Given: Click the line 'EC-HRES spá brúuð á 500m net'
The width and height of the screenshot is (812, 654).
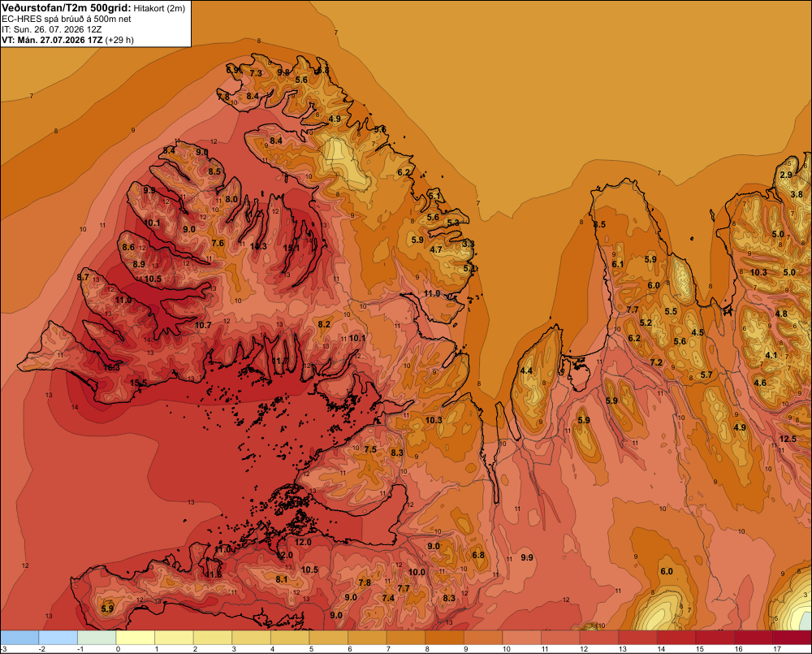Looking at the screenshot, I should click(x=67, y=19).
